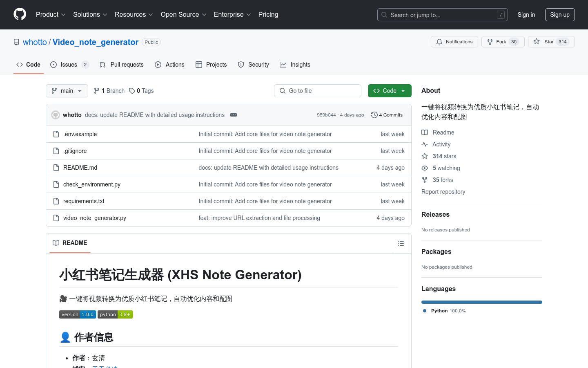The width and height of the screenshot is (588, 368).
Task: Expand the Product menu
Action: 51,15
